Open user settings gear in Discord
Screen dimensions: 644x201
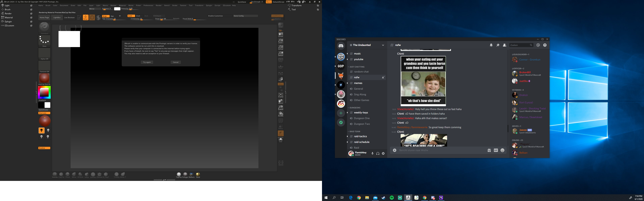point(383,154)
